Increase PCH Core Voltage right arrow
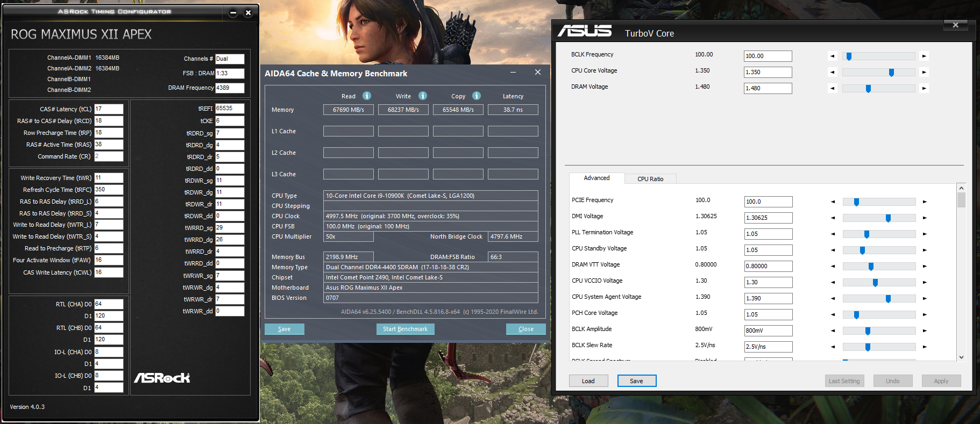 pyautogui.click(x=925, y=314)
